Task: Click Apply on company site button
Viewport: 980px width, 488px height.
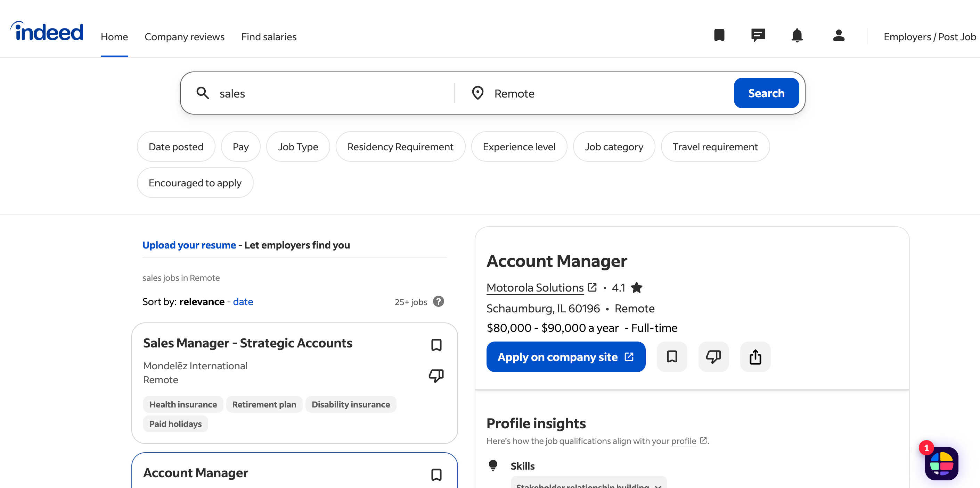Action: tap(565, 357)
